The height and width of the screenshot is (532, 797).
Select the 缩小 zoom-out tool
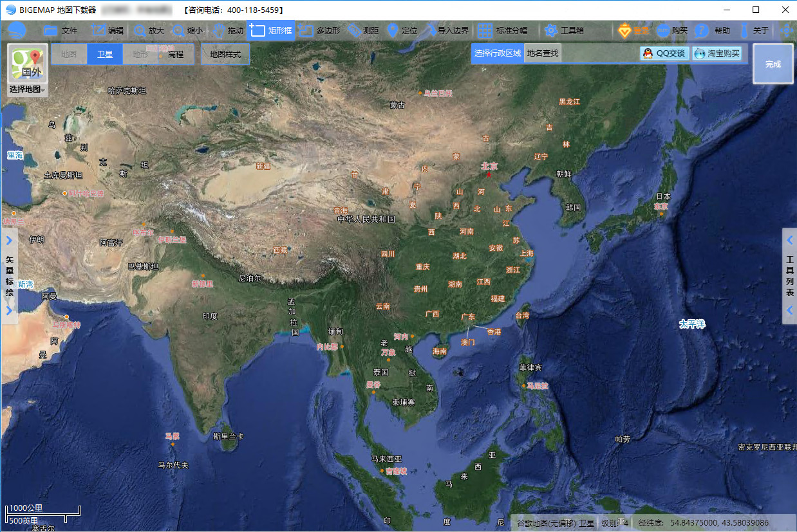(187, 30)
